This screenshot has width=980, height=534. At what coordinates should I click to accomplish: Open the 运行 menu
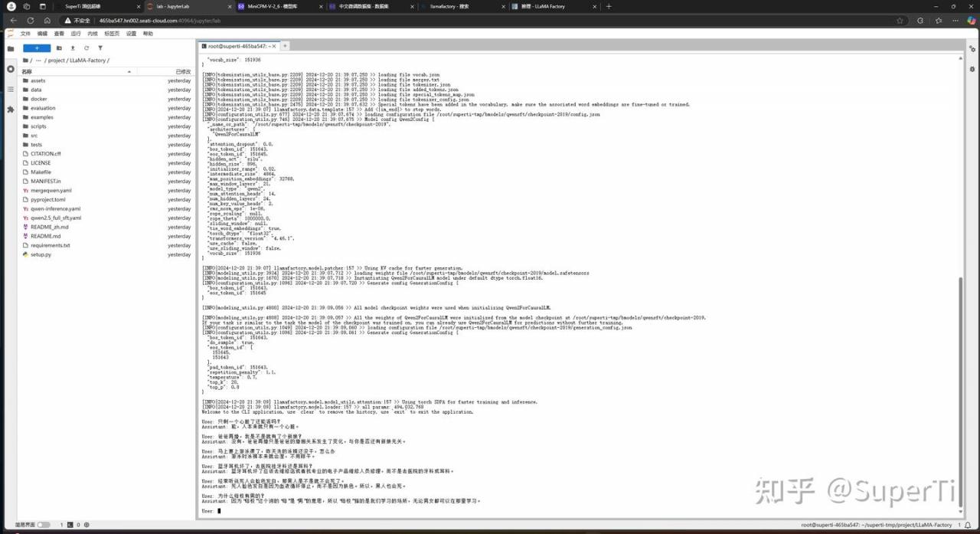76,34
